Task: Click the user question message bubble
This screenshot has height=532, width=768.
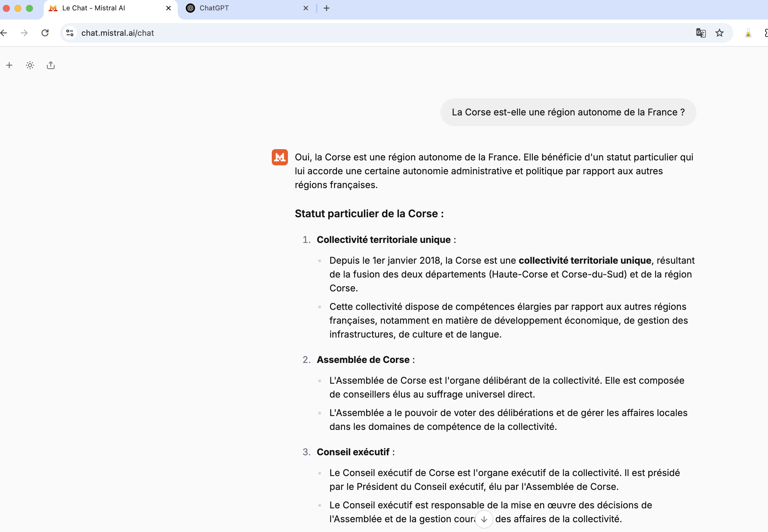Action: [x=568, y=112]
